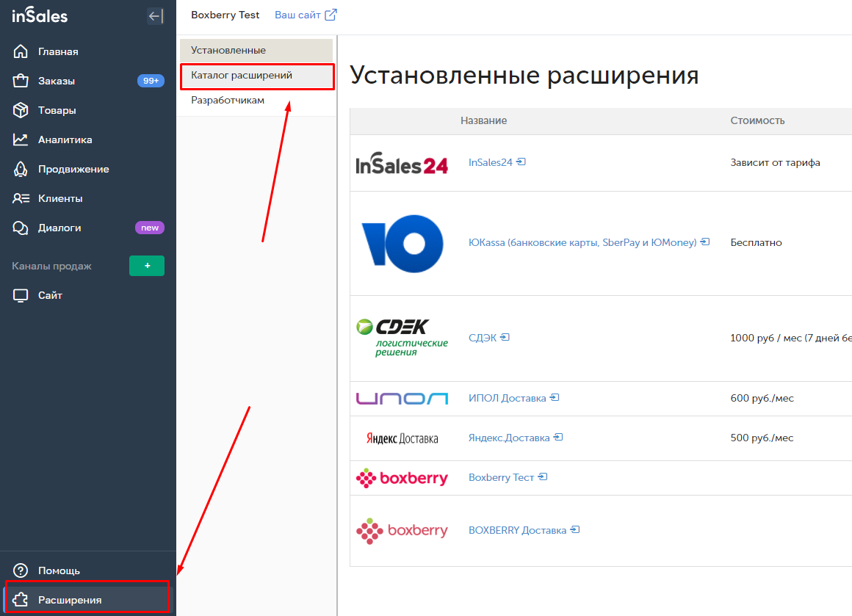This screenshot has height=616, width=852.
Task: Collapse the sidebar with the arrow icon
Action: tap(156, 16)
